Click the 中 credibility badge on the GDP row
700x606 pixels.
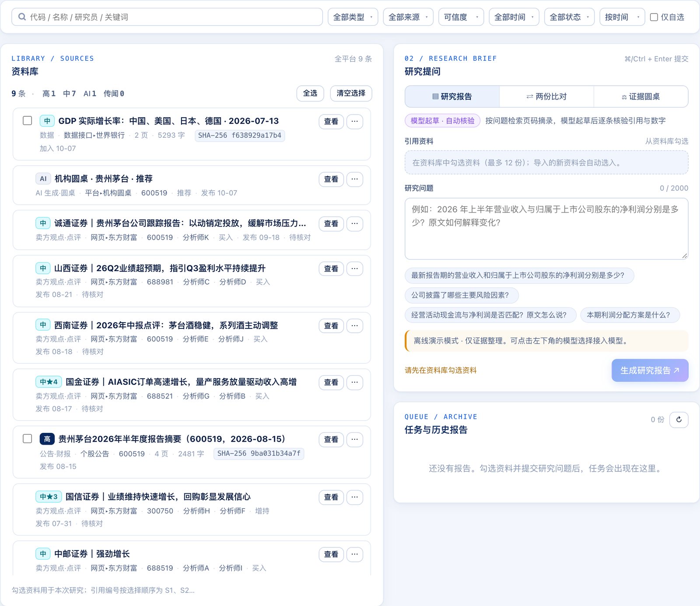(x=47, y=121)
